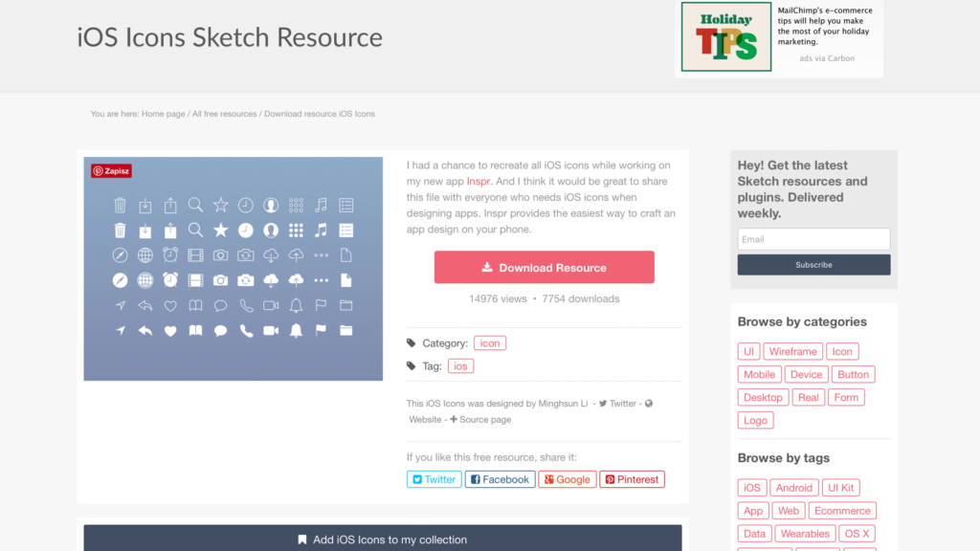Browse the UI category
Image resolution: width=980 pixels, height=551 pixels.
pyautogui.click(x=748, y=351)
